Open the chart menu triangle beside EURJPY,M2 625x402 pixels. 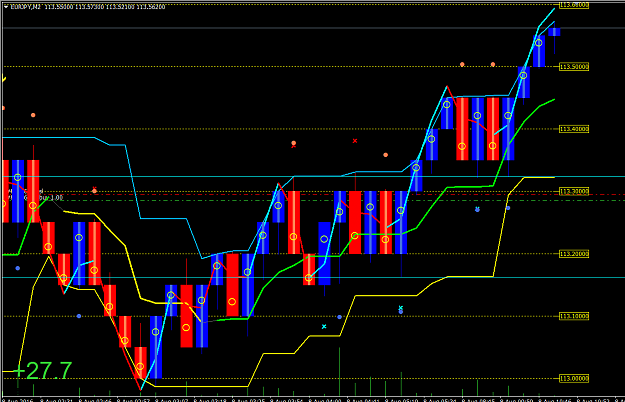click(6, 7)
